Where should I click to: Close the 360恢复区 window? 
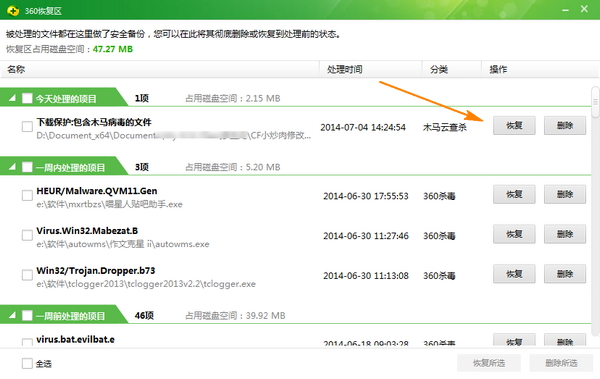[584, 9]
